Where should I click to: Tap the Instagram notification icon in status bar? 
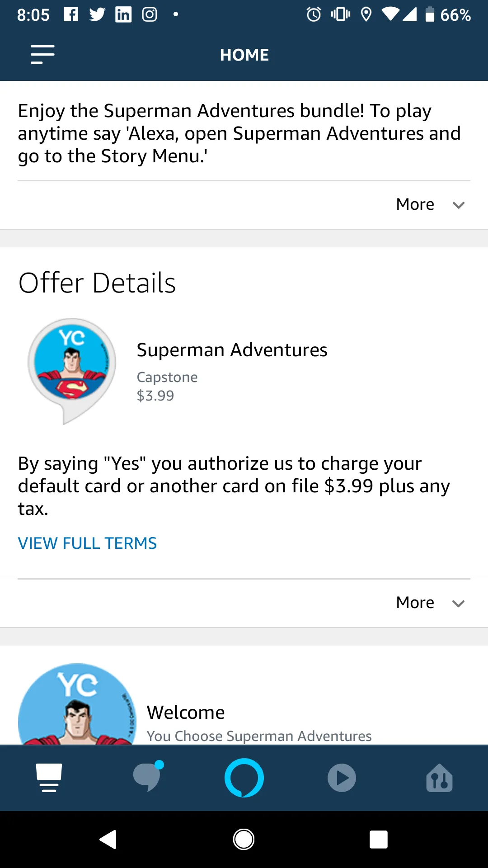[x=150, y=14]
